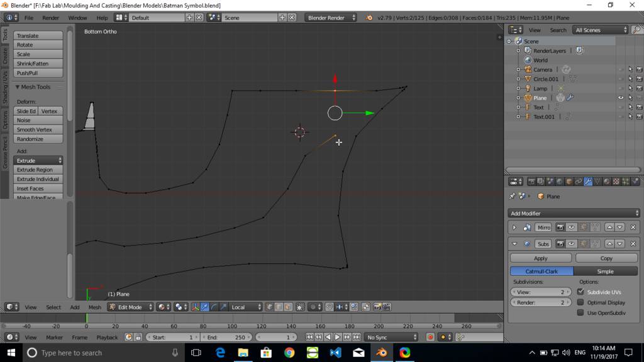This screenshot has width=644, height=362.
Task: Click the Apply modifier button
Action: [x=540, y=258]
